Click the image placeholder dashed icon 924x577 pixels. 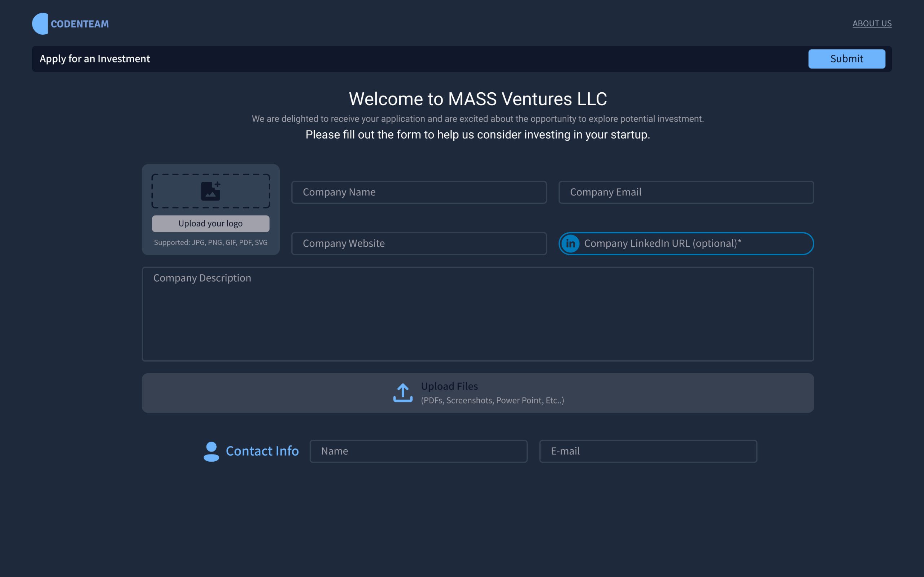coord(210,191)
